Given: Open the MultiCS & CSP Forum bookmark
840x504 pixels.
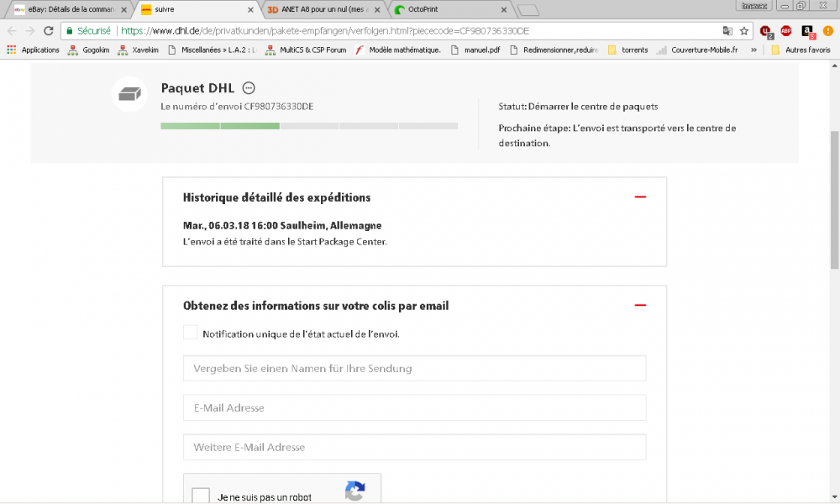Looking at the screenshot, I should click(306, 50).
